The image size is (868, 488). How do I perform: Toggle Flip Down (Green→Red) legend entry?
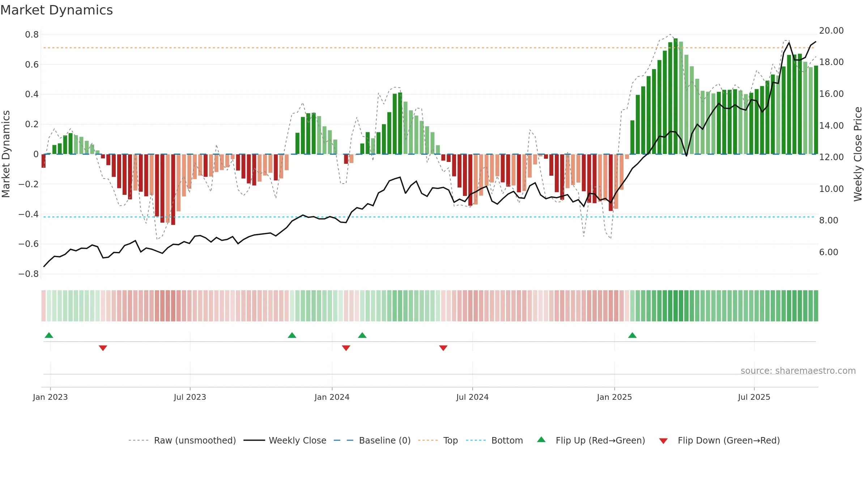click(719, 440)
